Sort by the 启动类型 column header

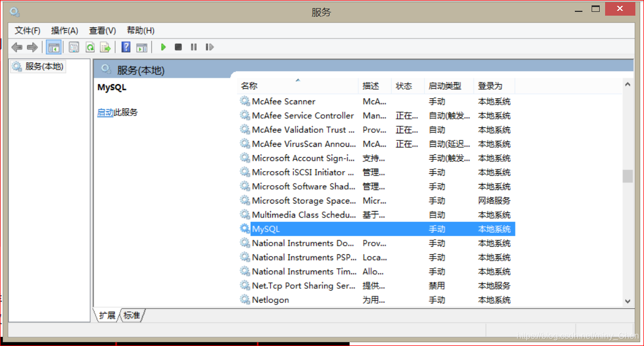click(448, 86)
